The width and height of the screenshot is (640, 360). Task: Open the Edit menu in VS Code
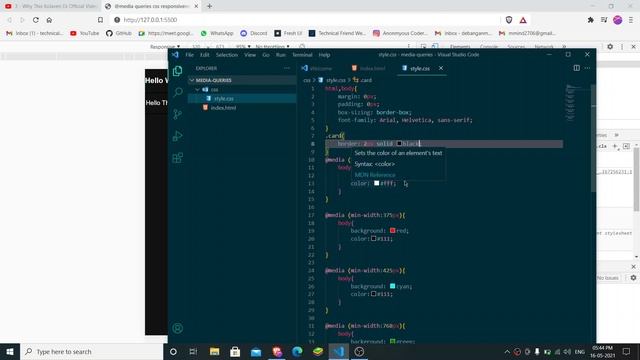click(204, 55)
